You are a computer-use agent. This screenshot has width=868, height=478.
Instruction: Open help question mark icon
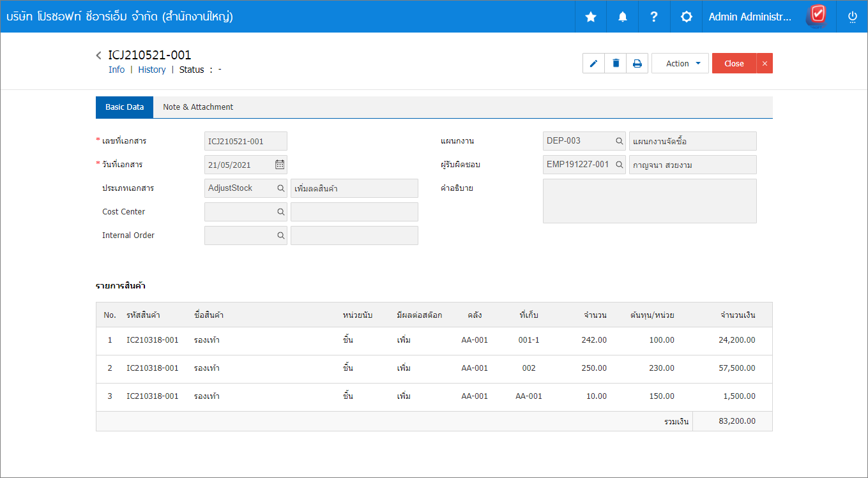[654, 17]
